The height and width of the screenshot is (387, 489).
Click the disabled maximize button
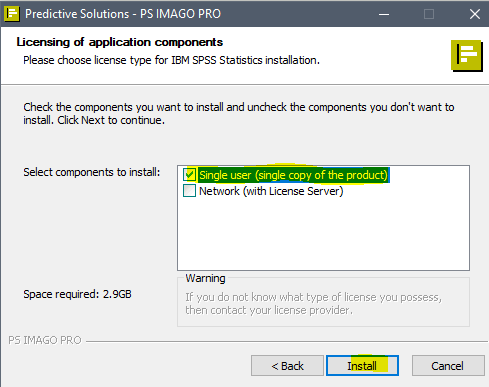[429, 14]
